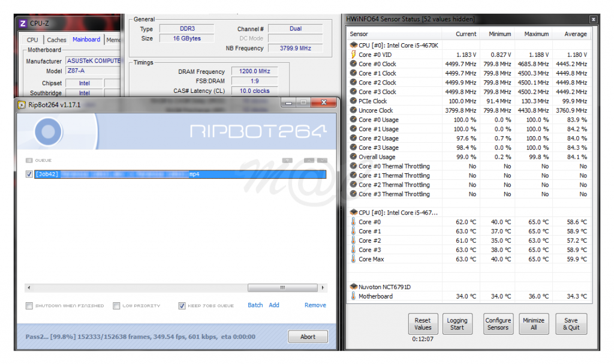Image resolution: width=614 pixels, height=364 pixels.
Task: Click the Nuvoton NCT6791D chip icon
Action: (x=353, y=287)
